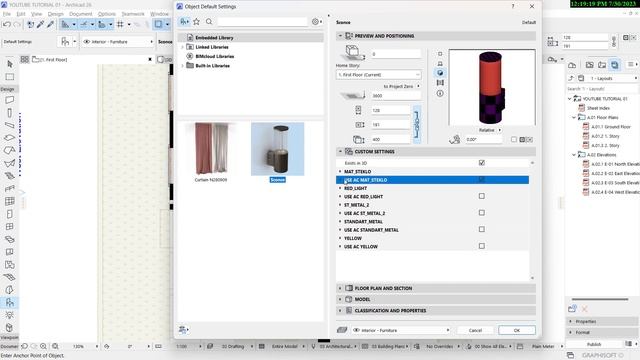Pick up parameters with the eyedropper icon
Viewport: 640px width, 360px height.
pyautogui.click(x=40, y=24)
